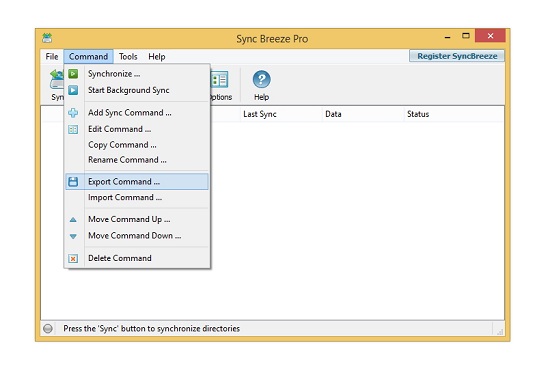This screenshot has height=386, width=550.
Task: Click the Sync Breeze app icon in title bar
Action: [x=47, y=38]
